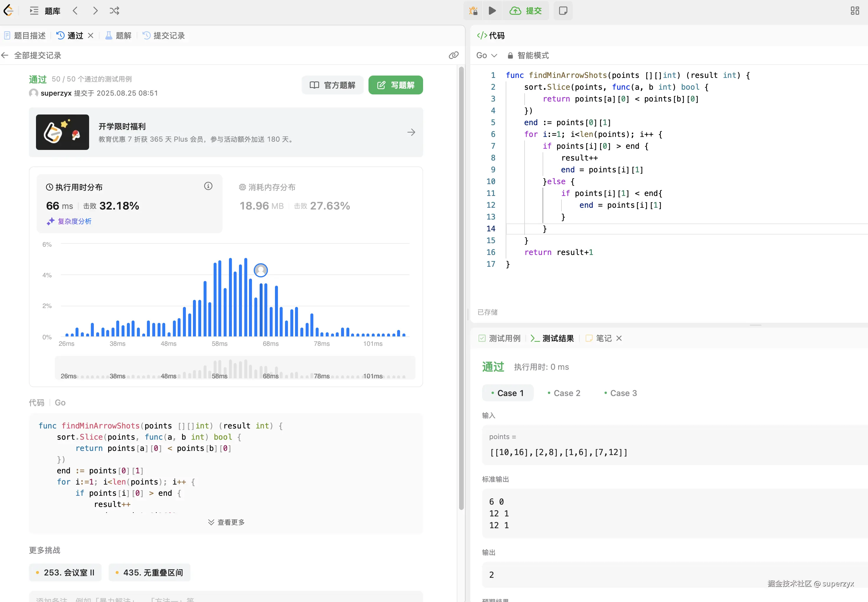Click the 开学限时福利 banner thumbnail

[63, 132]
